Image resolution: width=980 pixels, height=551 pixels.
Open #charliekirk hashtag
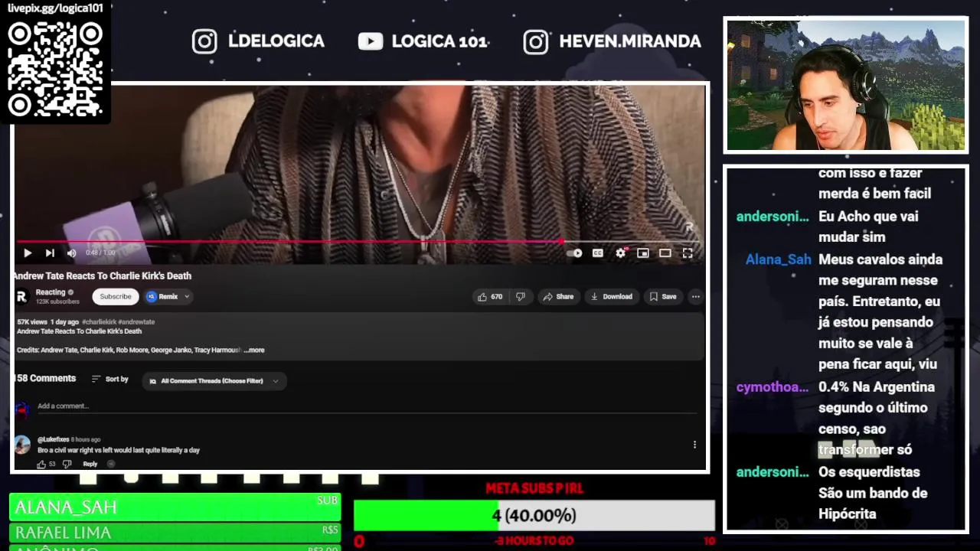pos(100,322)
